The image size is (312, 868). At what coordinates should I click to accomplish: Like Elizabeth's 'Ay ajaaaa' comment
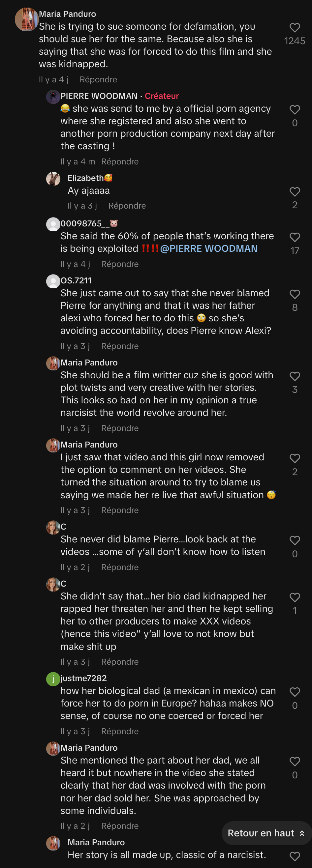pos(295,192)
